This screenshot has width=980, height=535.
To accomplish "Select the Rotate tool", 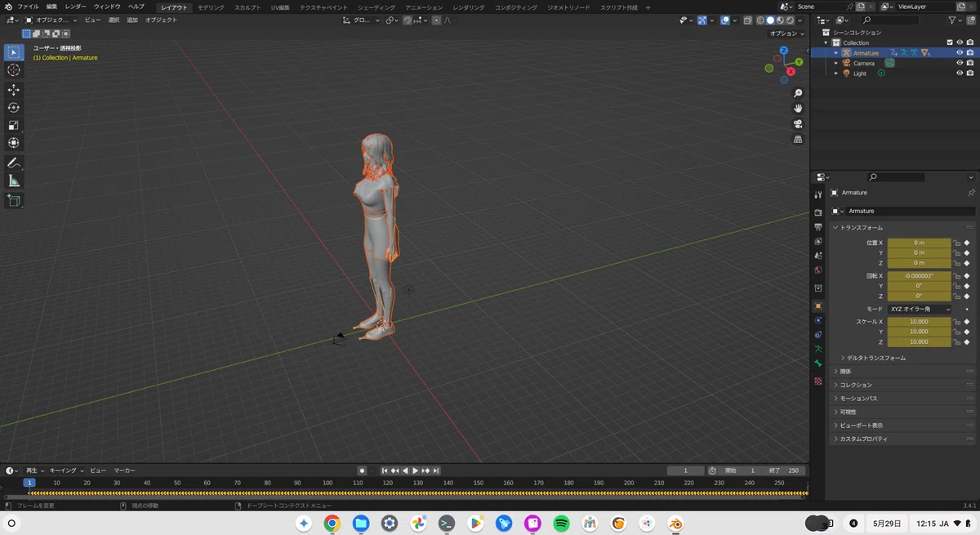I will (x=13, y=108).
